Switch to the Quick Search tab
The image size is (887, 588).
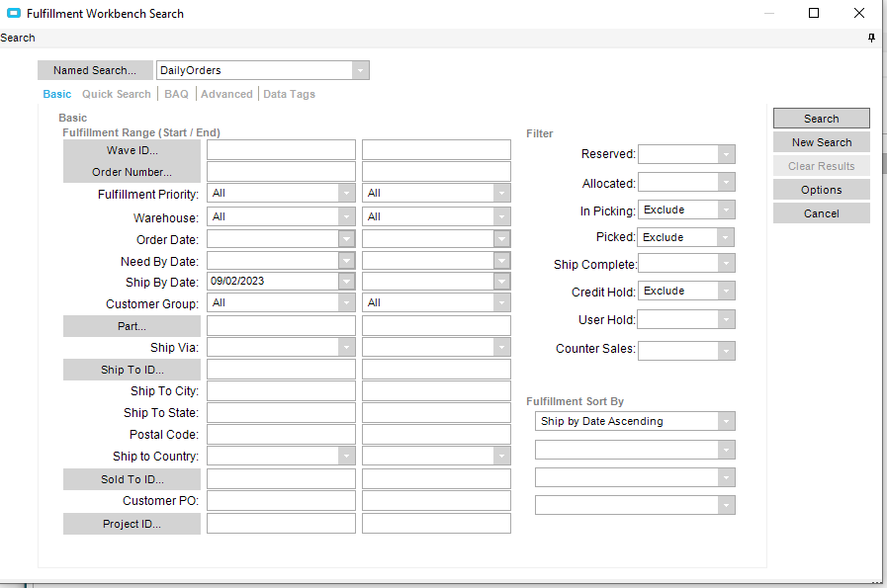117,94
